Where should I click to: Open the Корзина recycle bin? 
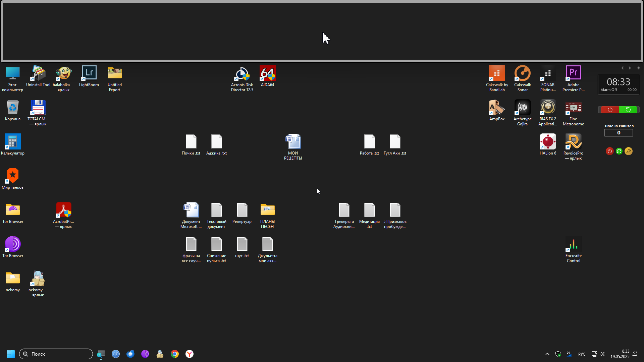12,110
